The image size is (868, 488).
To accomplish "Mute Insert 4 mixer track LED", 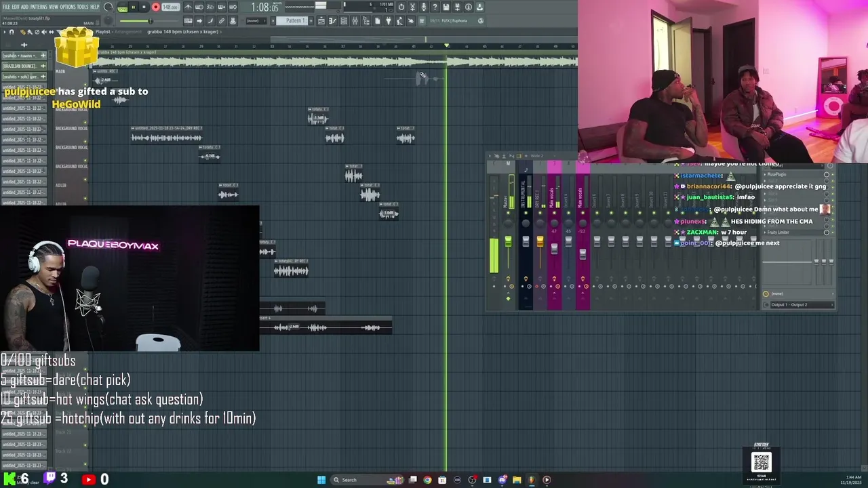I will pos(568,213).
